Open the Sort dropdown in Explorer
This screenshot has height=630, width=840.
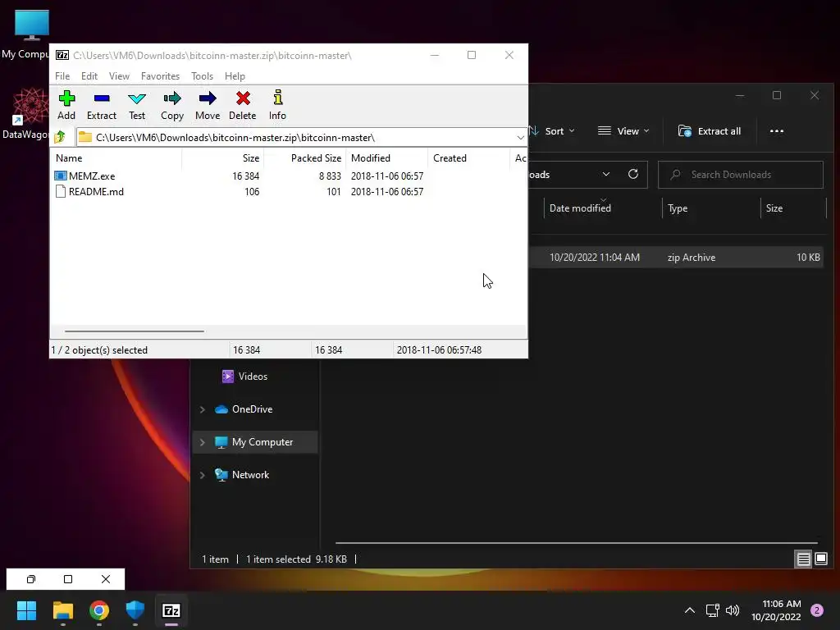point(552,130)
